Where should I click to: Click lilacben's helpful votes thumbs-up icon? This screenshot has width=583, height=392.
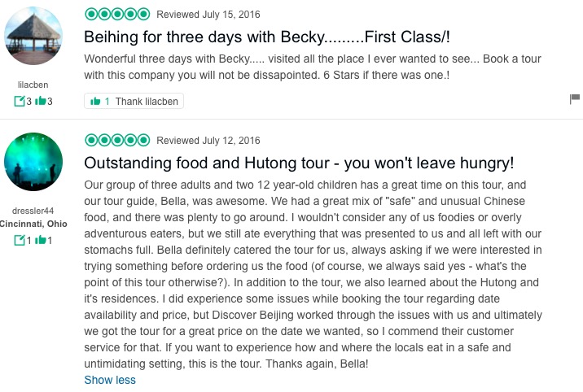[x=40, y=101]
